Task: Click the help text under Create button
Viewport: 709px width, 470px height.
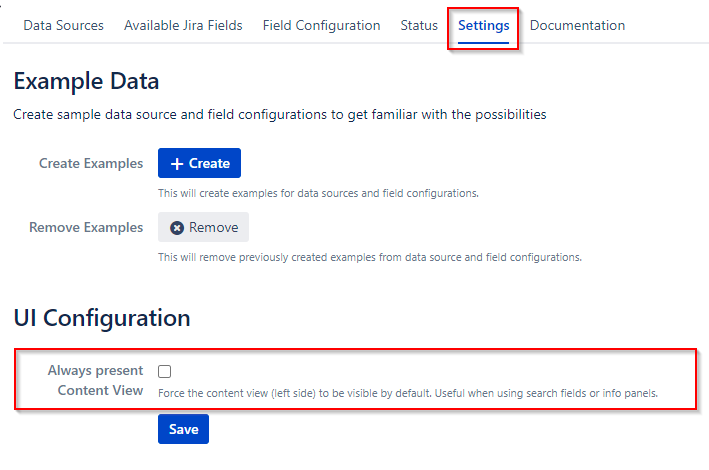Action: point(318,193)
